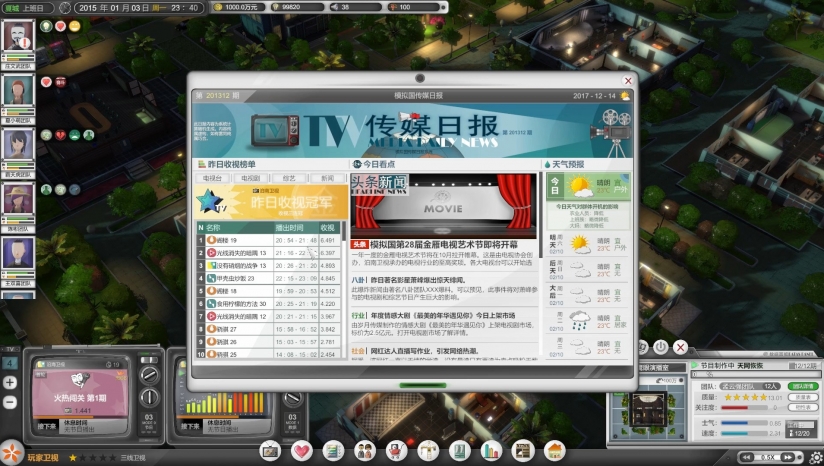The height and width of the screenshot is (466, 824).
Task: Click yellow smiley status icon beside first portrait
Action: (x=75, y=26)
